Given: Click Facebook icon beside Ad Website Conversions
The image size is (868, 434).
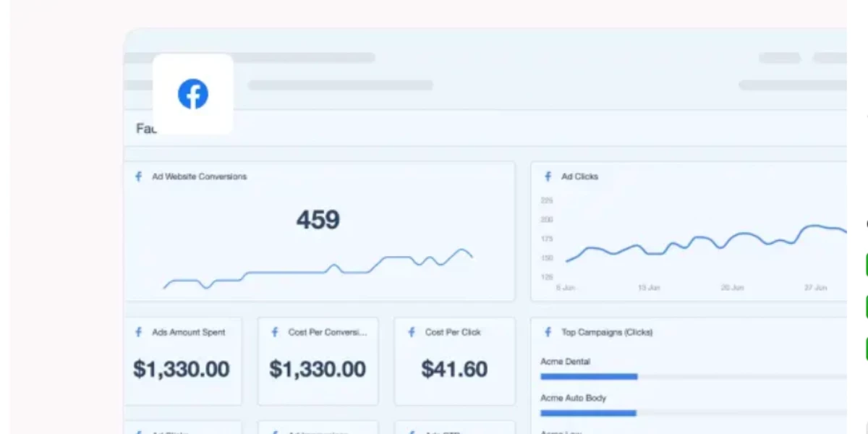Looking at the screenshot, I should [x=138, y=176].
